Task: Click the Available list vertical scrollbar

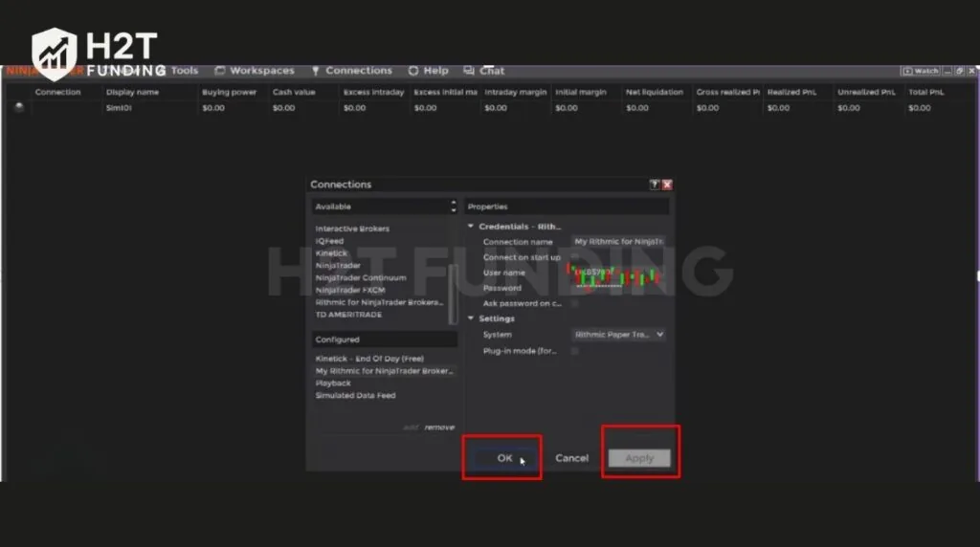Action: (453, 294)
